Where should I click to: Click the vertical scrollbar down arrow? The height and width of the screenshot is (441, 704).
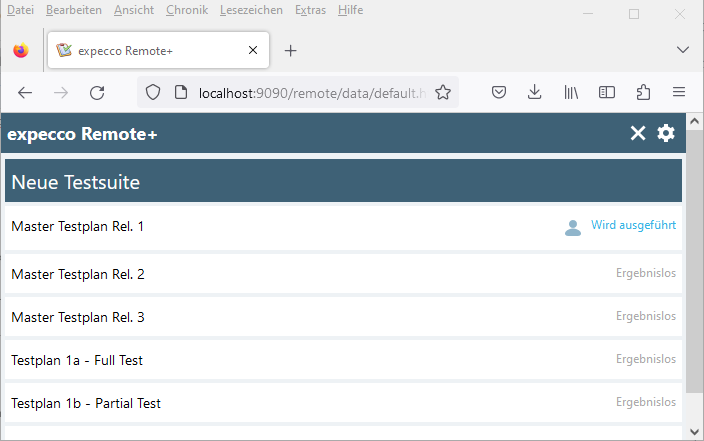694,431
